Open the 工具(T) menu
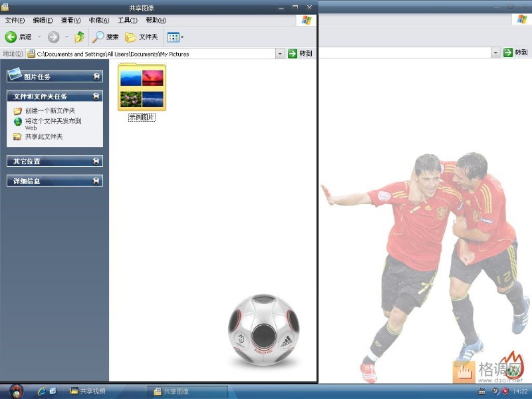The image size is (532, 399). click(128, 20)
